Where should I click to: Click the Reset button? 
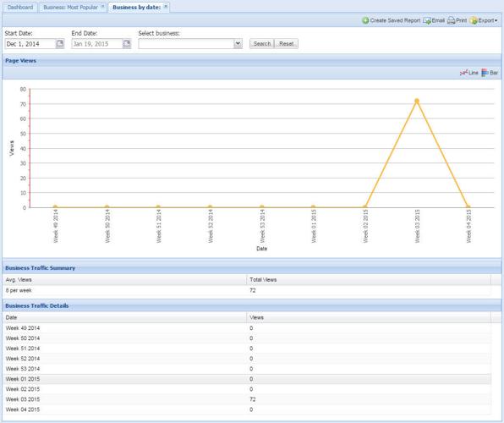pyautogui.click(x=287, y=43)
